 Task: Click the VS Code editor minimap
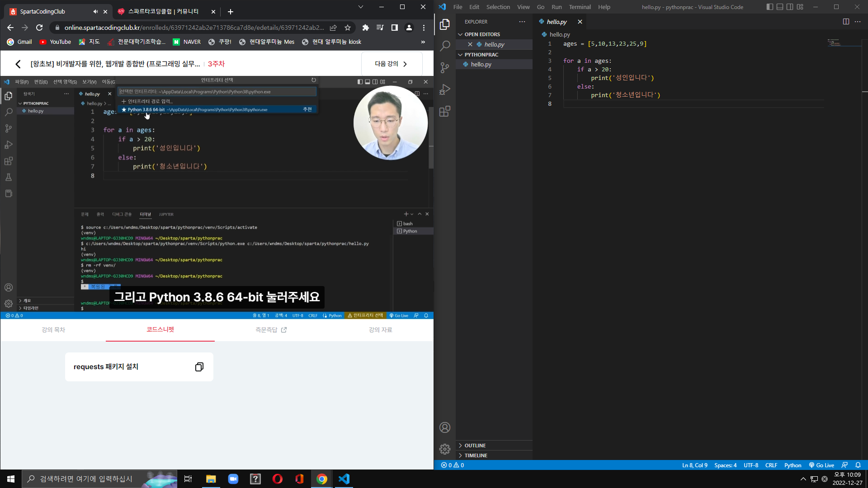point(844,42)
